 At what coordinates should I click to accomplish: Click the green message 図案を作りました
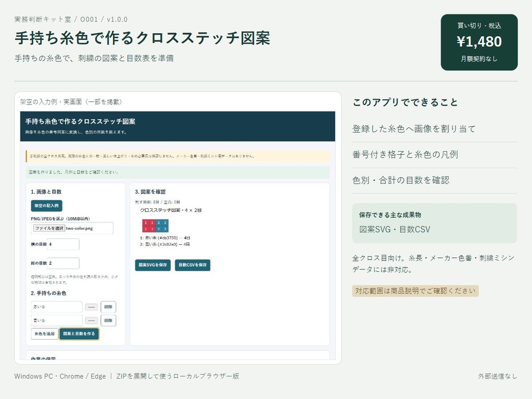tap(178, 172)
